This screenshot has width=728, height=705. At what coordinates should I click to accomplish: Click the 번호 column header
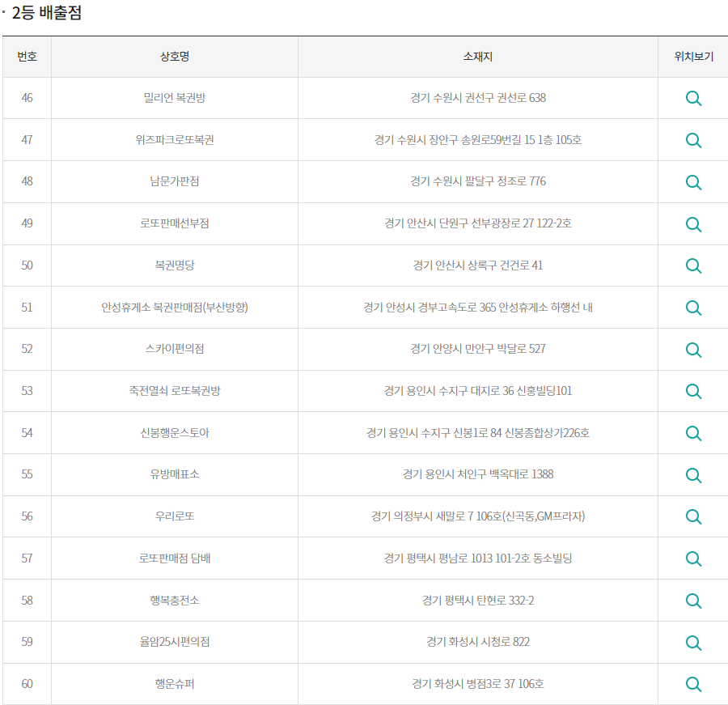click(x=27, y=57)
